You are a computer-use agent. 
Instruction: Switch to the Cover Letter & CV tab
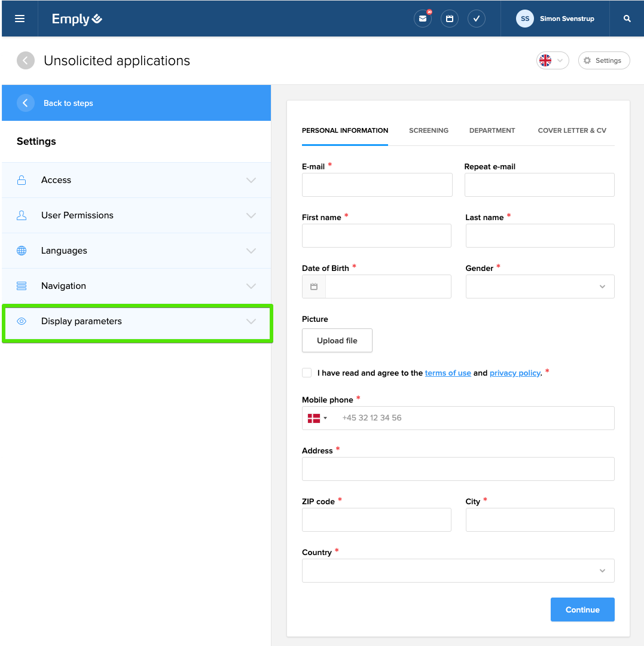[x=572, y=130]
